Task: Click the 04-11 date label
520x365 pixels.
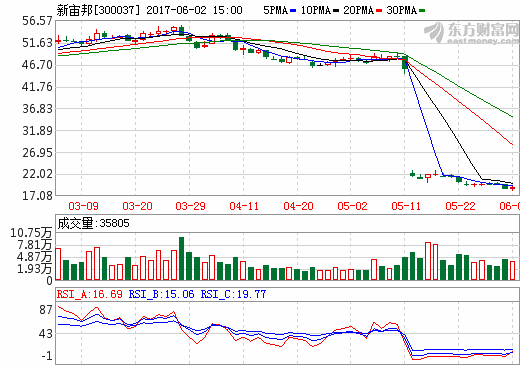Action: (244, 206)
